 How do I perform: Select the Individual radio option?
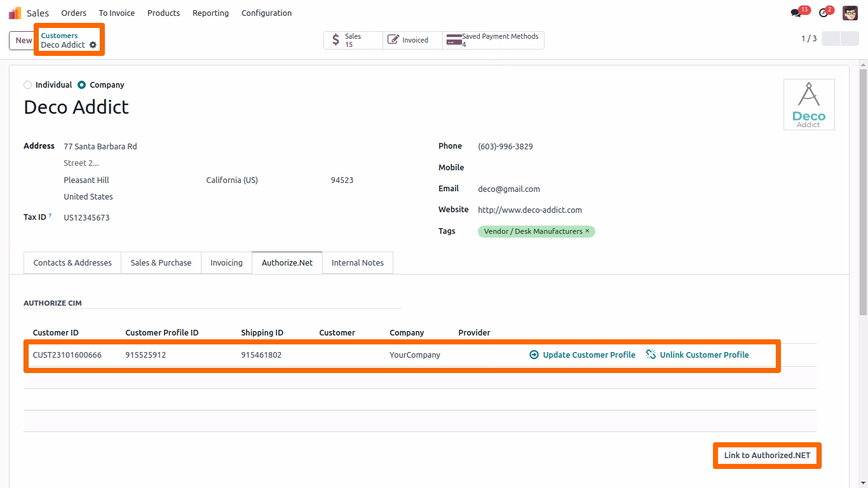(27, 85)
